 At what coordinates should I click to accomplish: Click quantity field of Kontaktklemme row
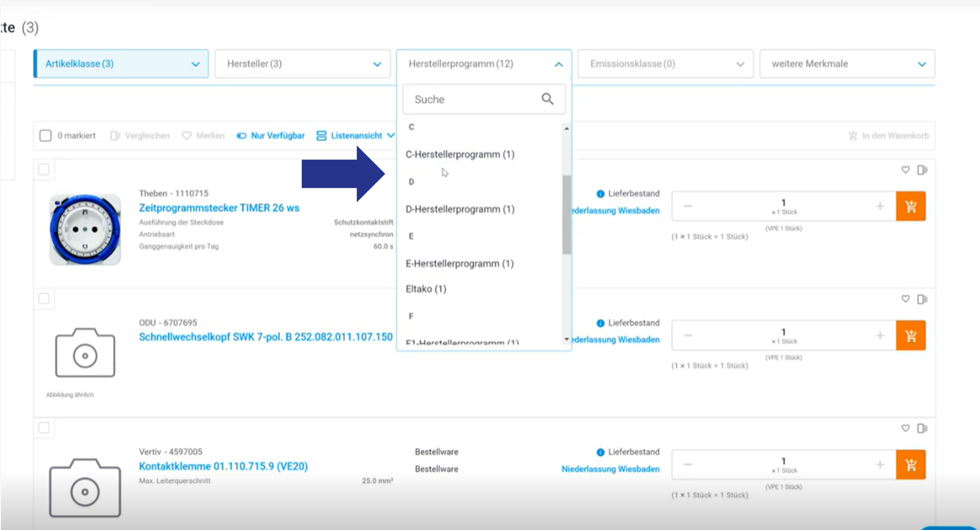pyautogui.click(x=783, y=464)
